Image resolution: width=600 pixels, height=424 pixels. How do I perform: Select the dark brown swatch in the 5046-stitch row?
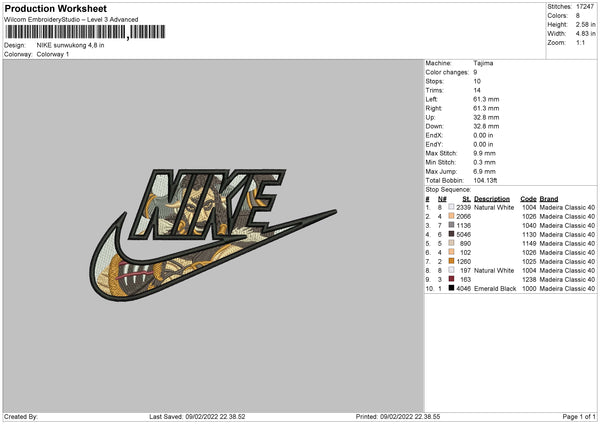[452, 234]
